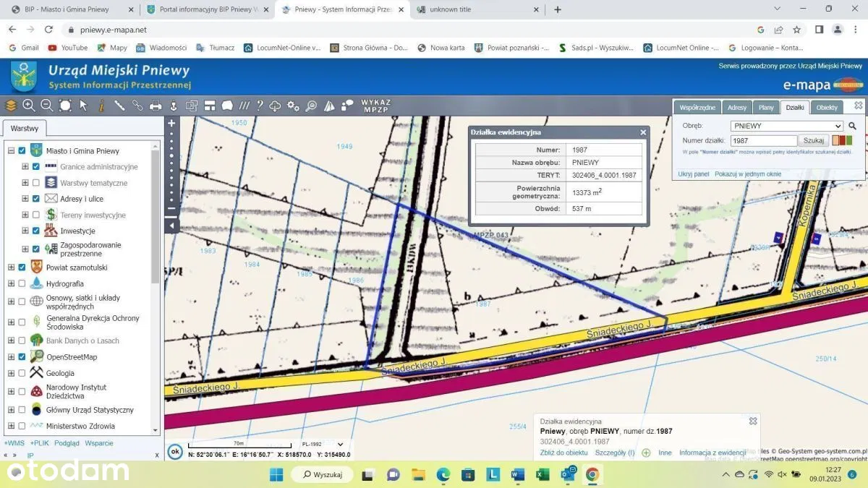Click the Ukryj panel link

click(x=693, y=174)
